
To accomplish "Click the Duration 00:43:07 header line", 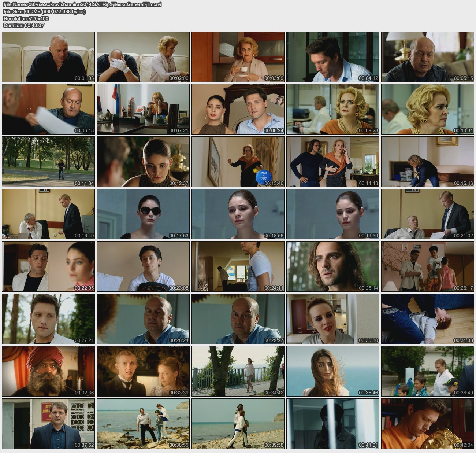I will click(x=24, y=25).
